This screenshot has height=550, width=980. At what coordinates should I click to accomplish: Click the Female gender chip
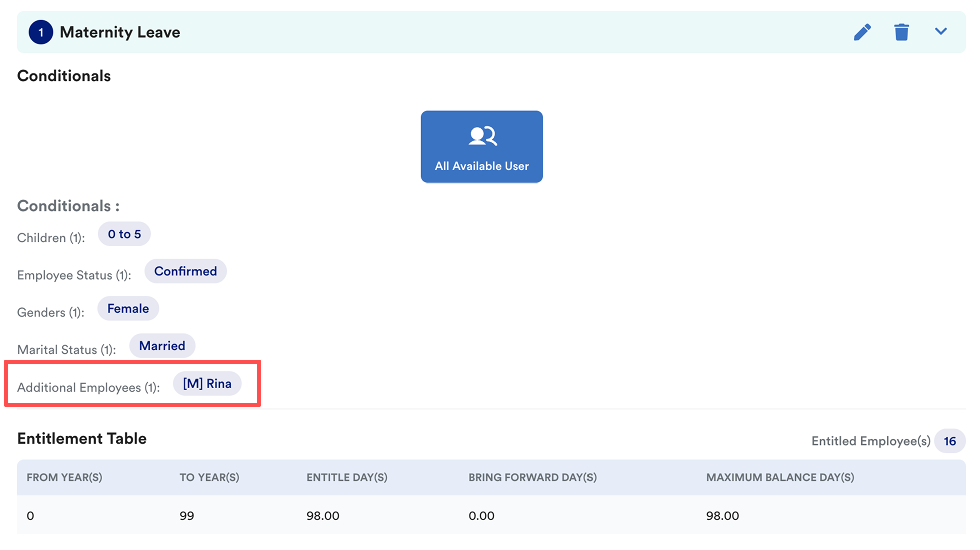(x=128, y=309)
